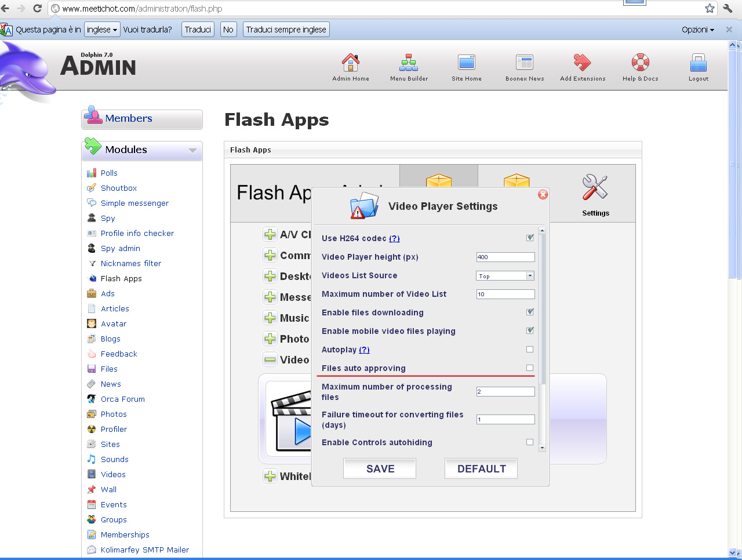Enable the Files auto approving checkbox

530,368
